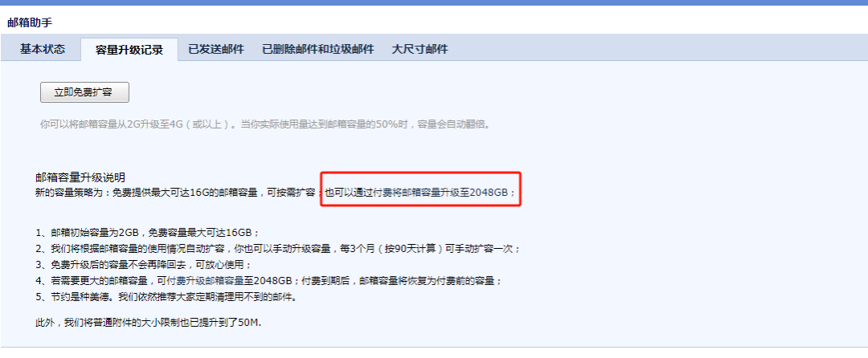Open the 已发送邮件 tab
The image size is (868, 358).
216,49
